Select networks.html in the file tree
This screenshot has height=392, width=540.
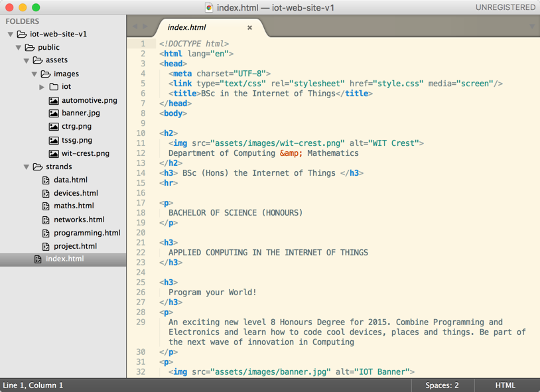coord(79,220)
